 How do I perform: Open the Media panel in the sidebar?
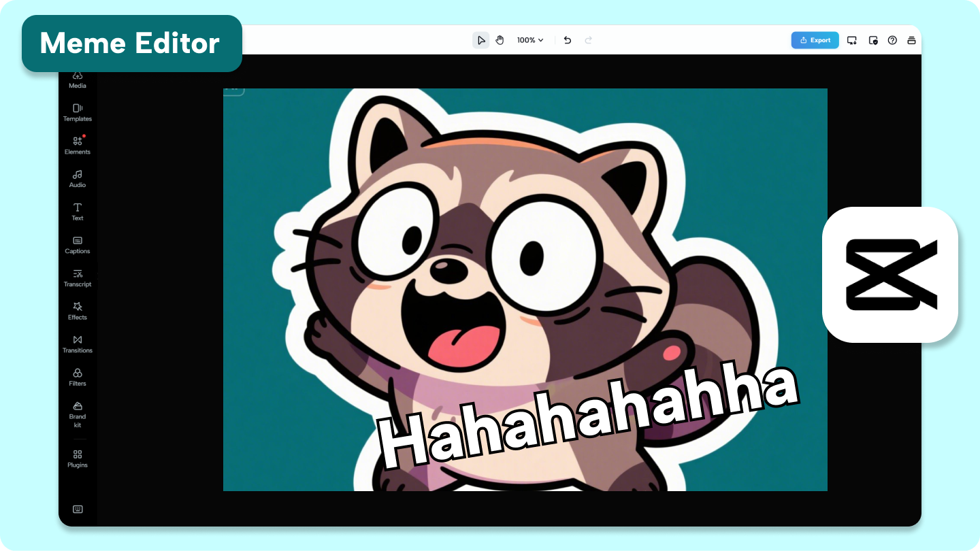tap(78, 80)
